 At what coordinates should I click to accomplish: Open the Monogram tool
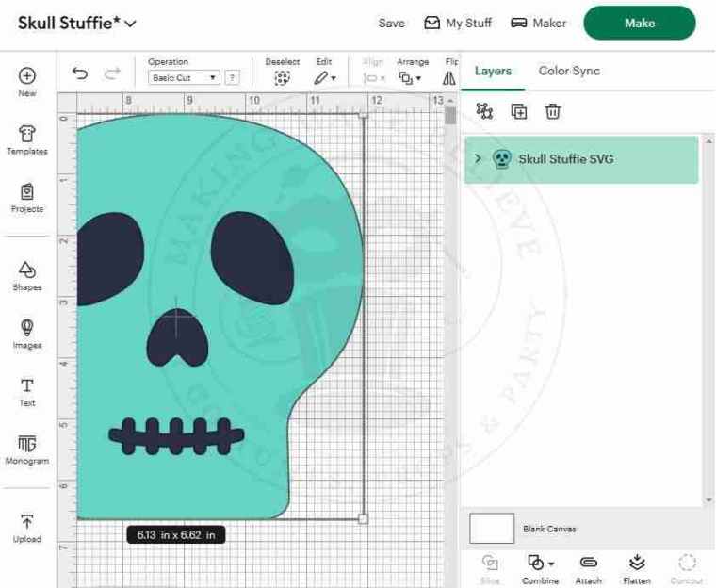point(27,449)
